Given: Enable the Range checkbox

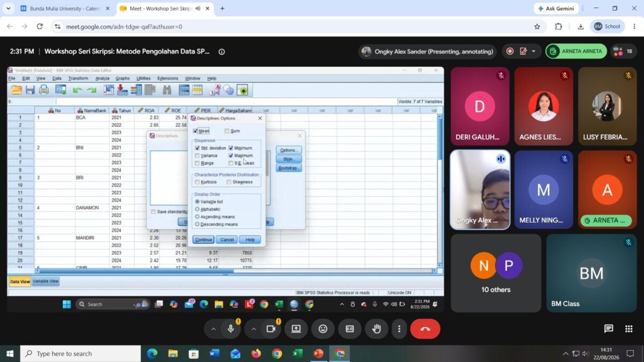Looking at the screenshot, I should click(197, 163).
